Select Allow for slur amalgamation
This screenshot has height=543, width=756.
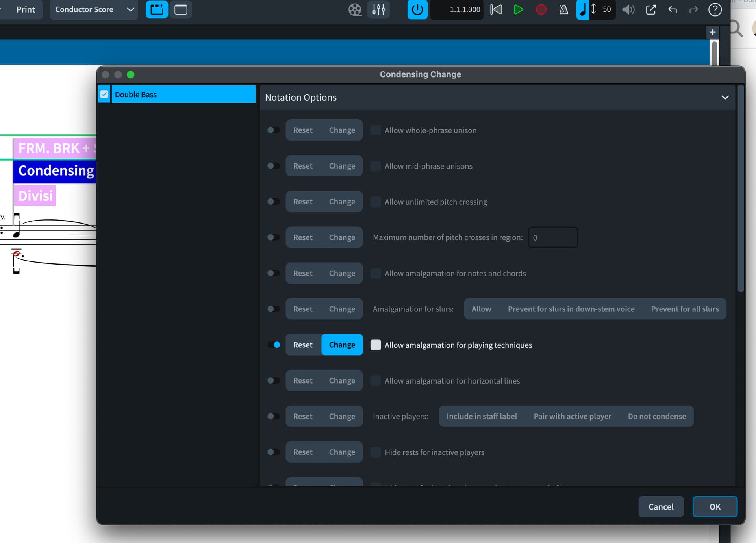point(481,309)
